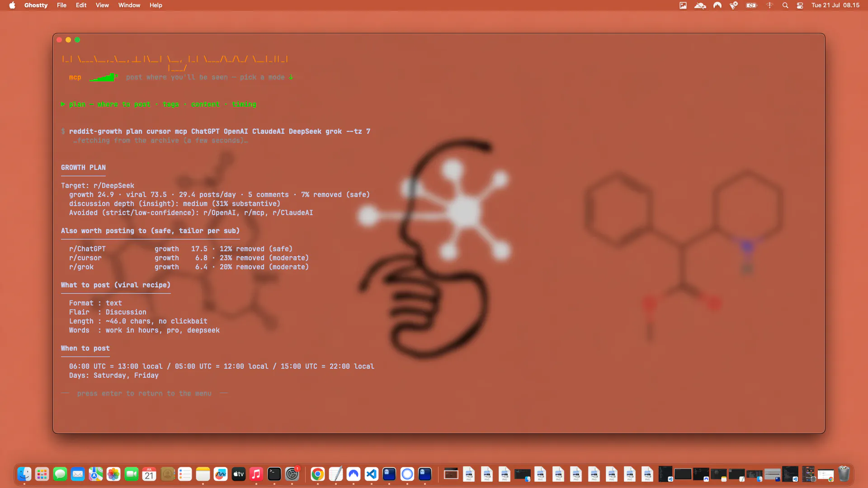Click the GROWTH PLAN heading
868x488 pixels.
click(x=83, y=168)
